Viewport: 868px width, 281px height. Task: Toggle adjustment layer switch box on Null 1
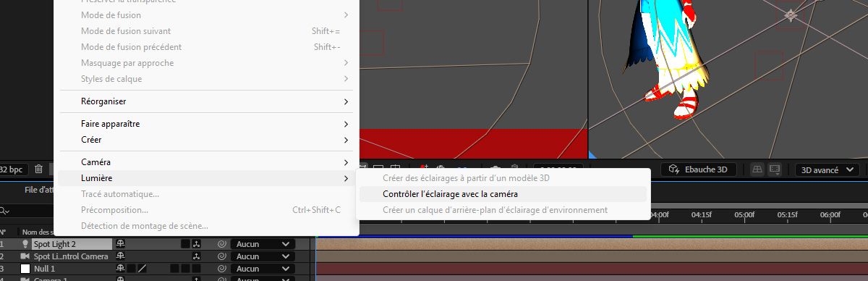185,269
